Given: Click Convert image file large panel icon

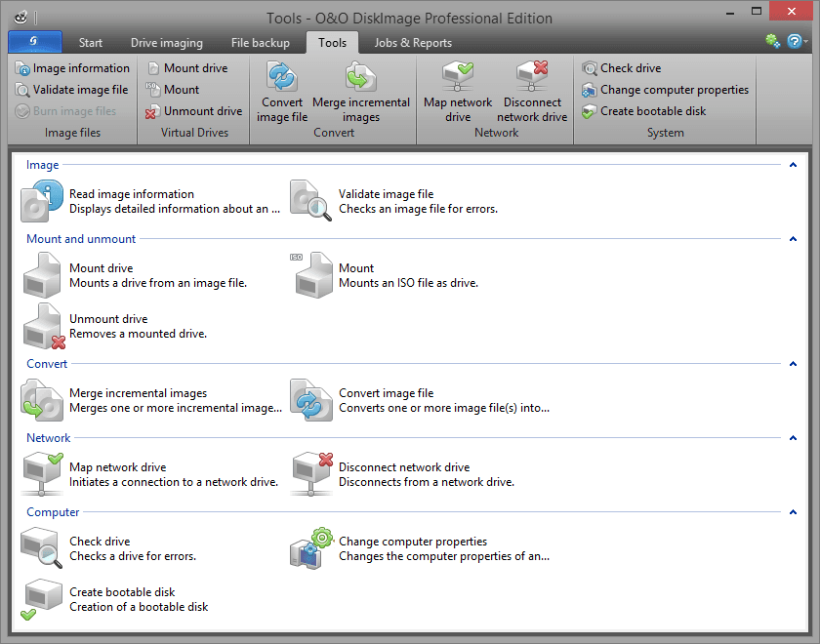Looking at the screenshot, I should click(311, 400).
